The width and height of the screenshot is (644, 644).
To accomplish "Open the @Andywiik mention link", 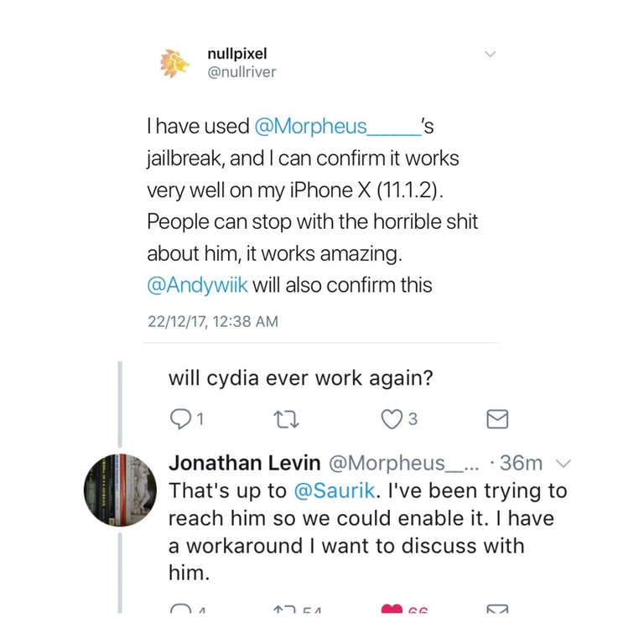I will pyautogui.click(x=197, y=284).
